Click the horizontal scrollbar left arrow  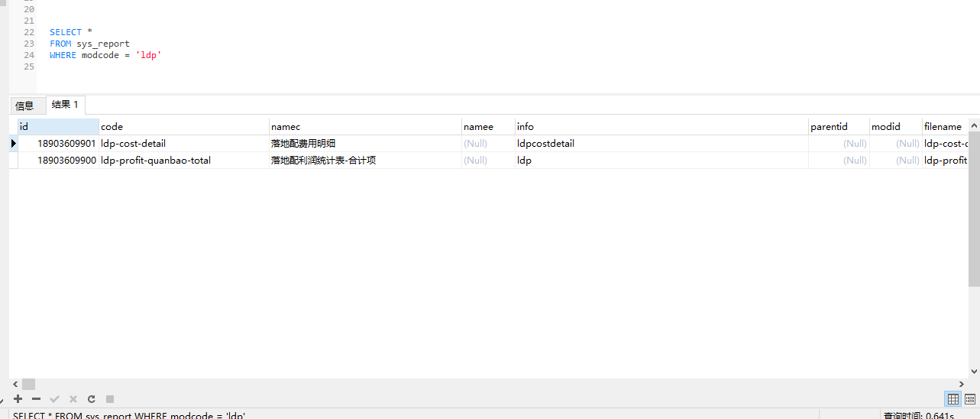tap(15, 384)
